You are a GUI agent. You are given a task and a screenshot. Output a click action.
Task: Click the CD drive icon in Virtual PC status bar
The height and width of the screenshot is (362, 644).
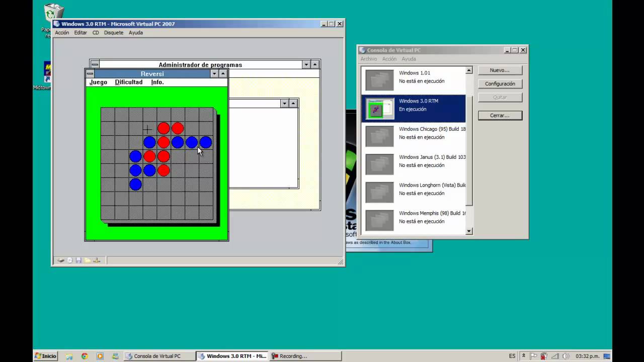tap(70, 260)
